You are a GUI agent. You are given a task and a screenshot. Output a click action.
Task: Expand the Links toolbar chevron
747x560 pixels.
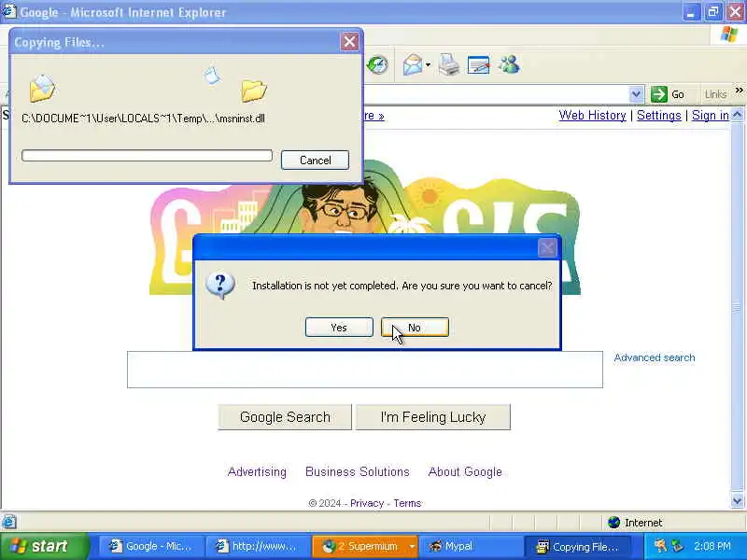pyautogui.click(x=739, y=91)
